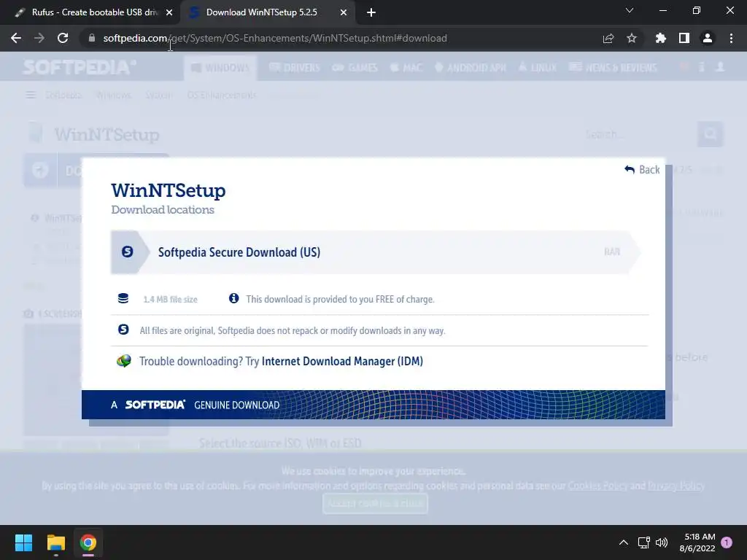Share this page via the share icon
The image size is (747, 560).
click(x=608, y=38)
